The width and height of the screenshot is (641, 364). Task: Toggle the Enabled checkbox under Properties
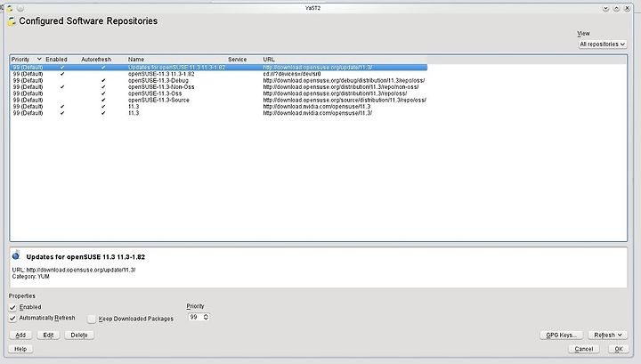pos(12,307)
